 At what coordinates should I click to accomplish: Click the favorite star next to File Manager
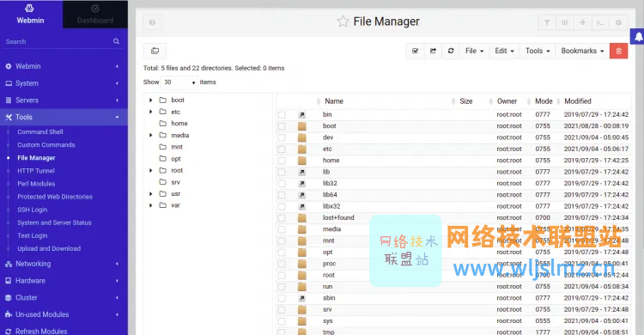tap(343, 21)
